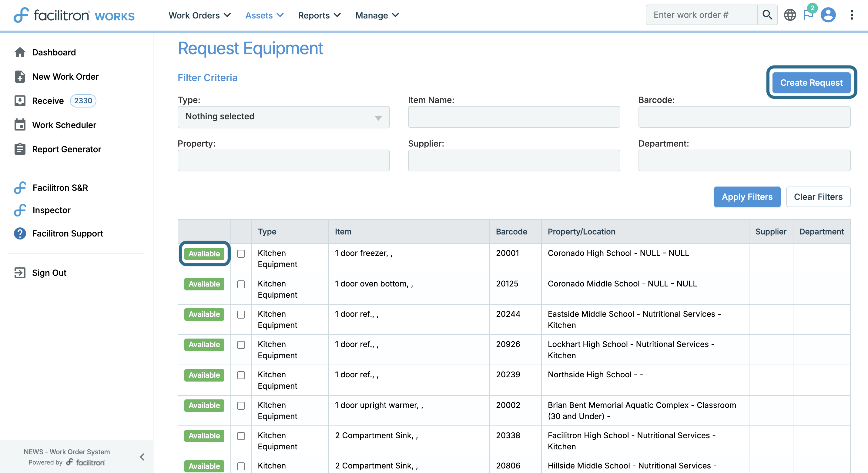Expand the Type dropdown
The height and width of the screenshot is (473, 868).
tap(283, 117)
